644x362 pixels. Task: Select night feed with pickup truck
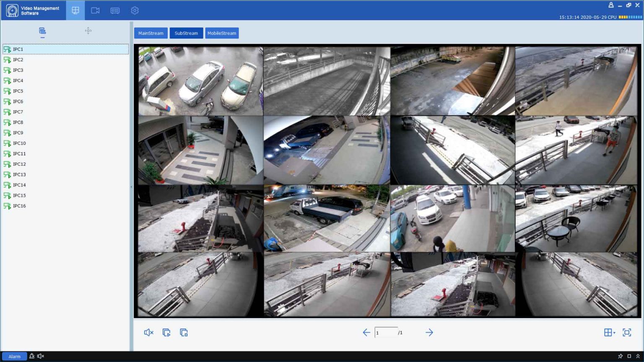tap(327, 218)
